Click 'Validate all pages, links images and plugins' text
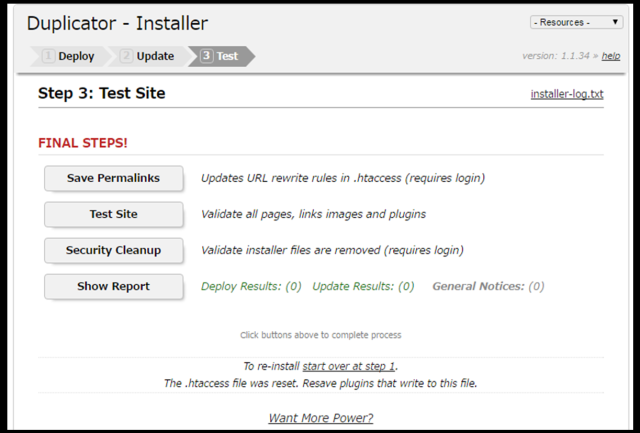The width and height of the screenshot is (640, 433). tap(313, 214)
